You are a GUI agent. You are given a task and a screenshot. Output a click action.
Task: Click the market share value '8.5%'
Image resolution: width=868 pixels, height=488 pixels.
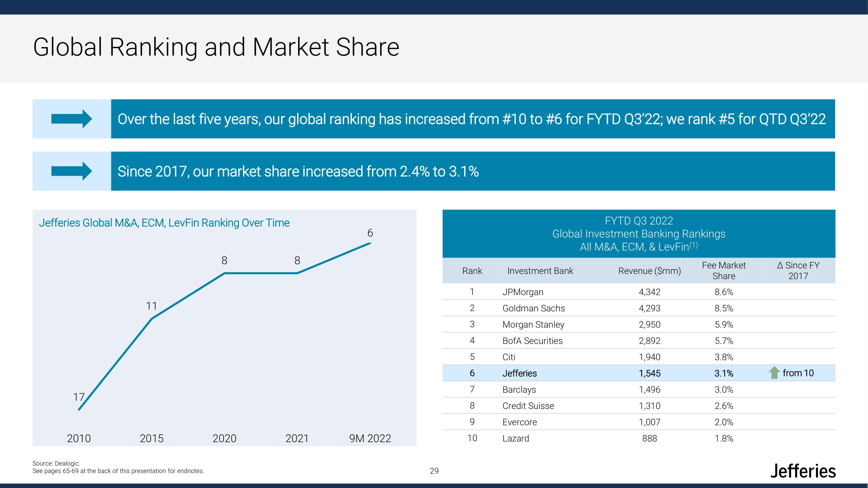click(x=724, y=308)
